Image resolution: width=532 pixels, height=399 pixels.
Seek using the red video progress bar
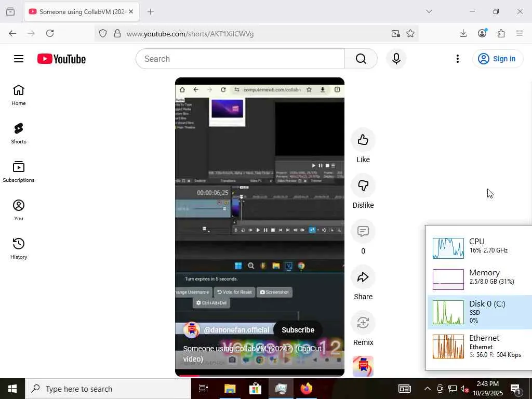[x=260, y=375]
